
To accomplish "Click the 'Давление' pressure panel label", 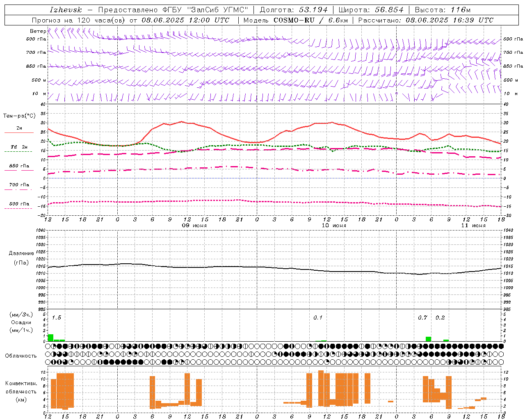I will (21, 253).
